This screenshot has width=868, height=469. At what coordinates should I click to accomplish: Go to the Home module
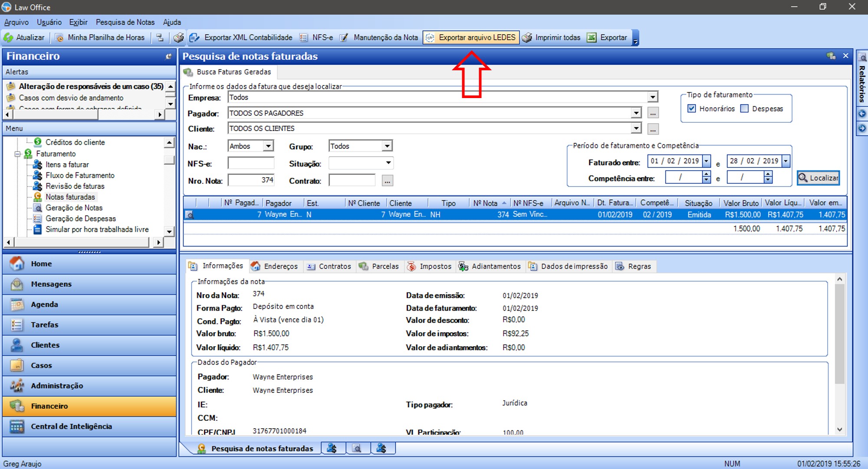click(x=89, y=264)
